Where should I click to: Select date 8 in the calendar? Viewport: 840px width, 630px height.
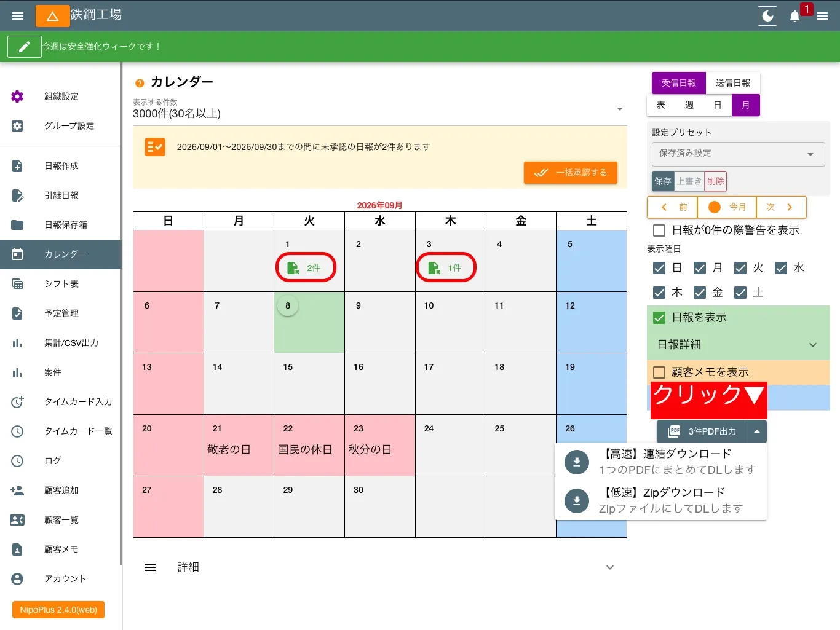(x=288, y=305)
